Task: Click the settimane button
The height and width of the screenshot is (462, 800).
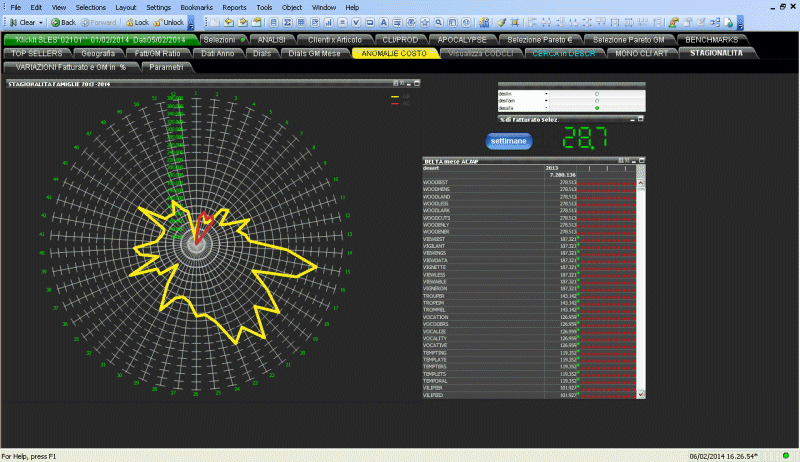Action: click(x=509, y=141)
